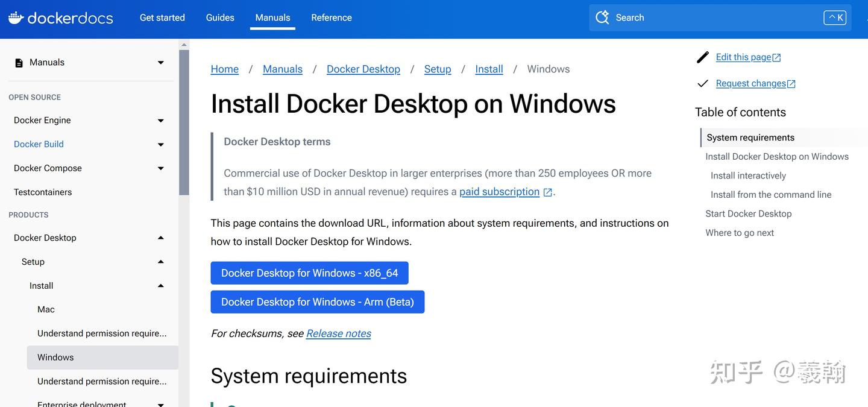Viewport: 868px width, 407px height.
Task: Click the Manuals document icon in sidebar
Action: coord(19,63)
